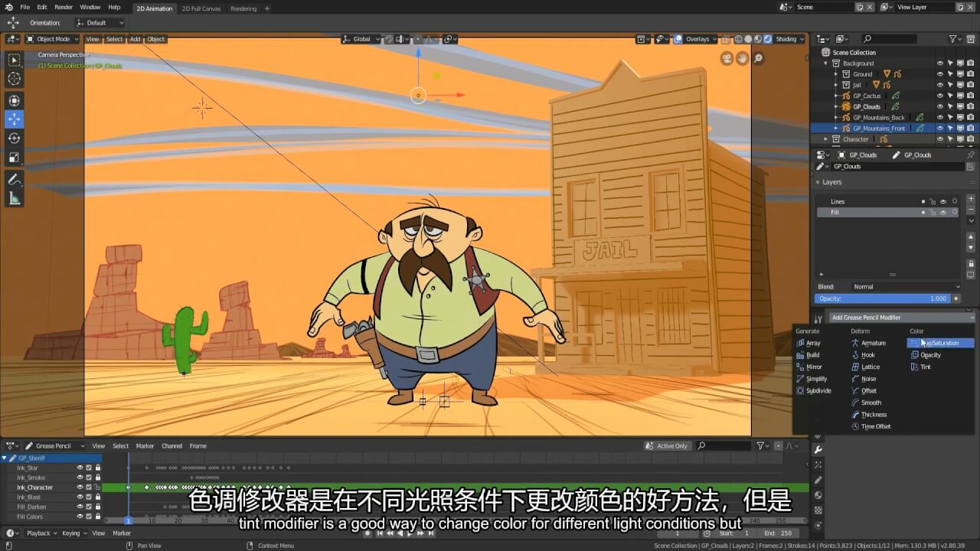
Task: Toggle lock on Ink_Character channel
Action: click(98, 487)
